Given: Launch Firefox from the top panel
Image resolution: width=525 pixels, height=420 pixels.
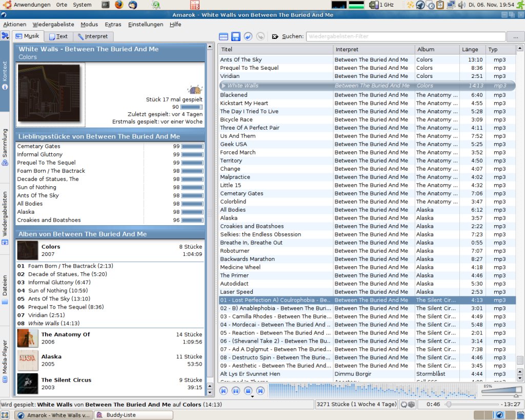Looking at the screenshot, I should (x=119, y=5).
